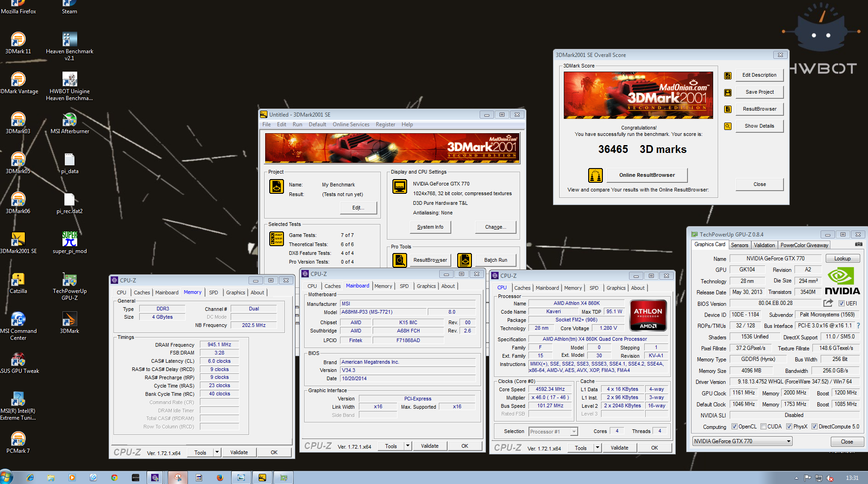Screen dimensions: 868x484
Task: Click the Core Speed 4592.34 MHz field
Action: (x=550, y=389)
